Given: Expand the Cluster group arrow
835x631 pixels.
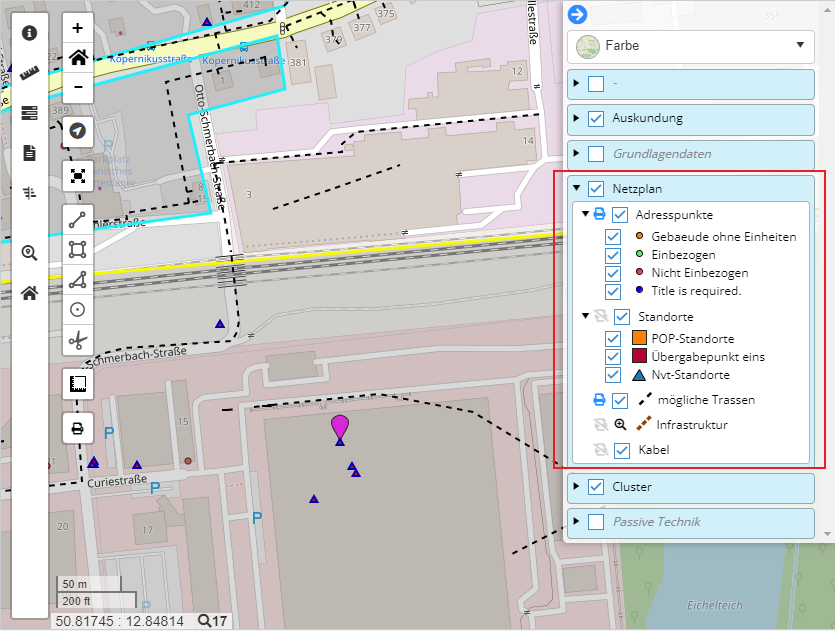Looking at the screenshot, I should coord(576,486).
